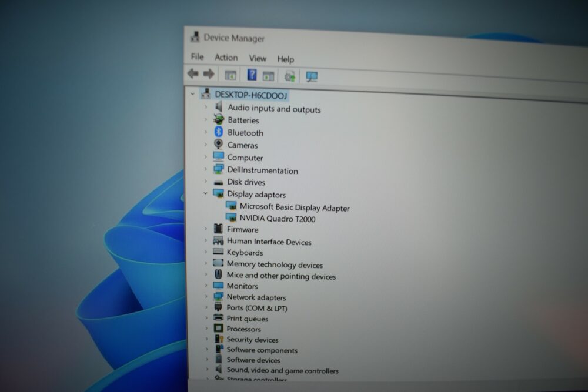Click Show/Hide Console Tree toolbar icon
Image resolution: width=588 pixels, height=392 pixels.
click(230, 75)
